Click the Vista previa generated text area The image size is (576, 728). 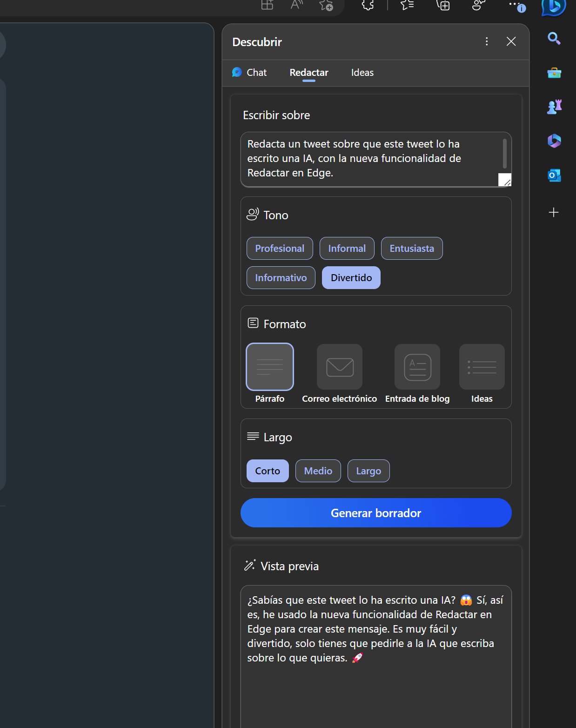coord(376,656)
